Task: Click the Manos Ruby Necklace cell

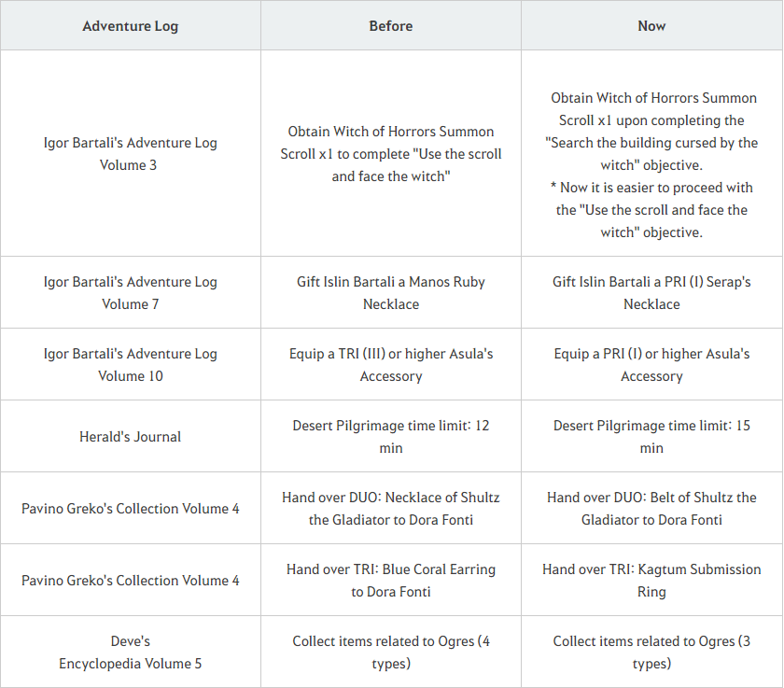Action: [390, 293]
